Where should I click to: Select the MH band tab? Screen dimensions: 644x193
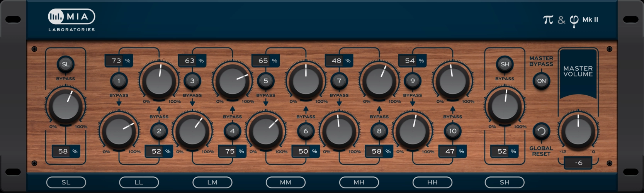(x=359, y=182)
